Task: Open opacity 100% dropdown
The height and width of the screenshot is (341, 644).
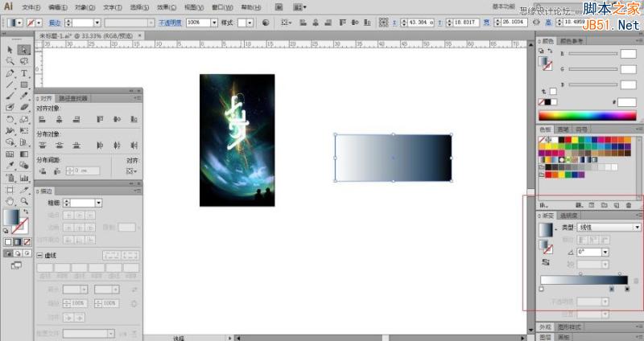Action: [x=214, y=23]
